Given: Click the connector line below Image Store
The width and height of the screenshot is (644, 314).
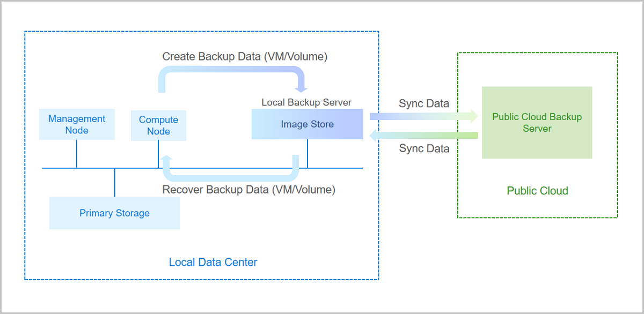Looking at the screenshot, I should [x=307, y=154].
